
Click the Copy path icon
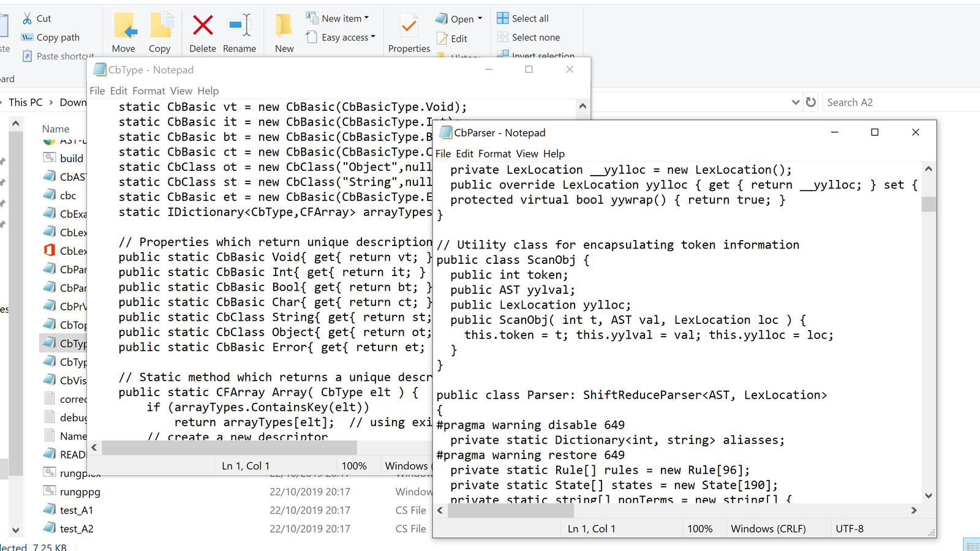point(27,37)
